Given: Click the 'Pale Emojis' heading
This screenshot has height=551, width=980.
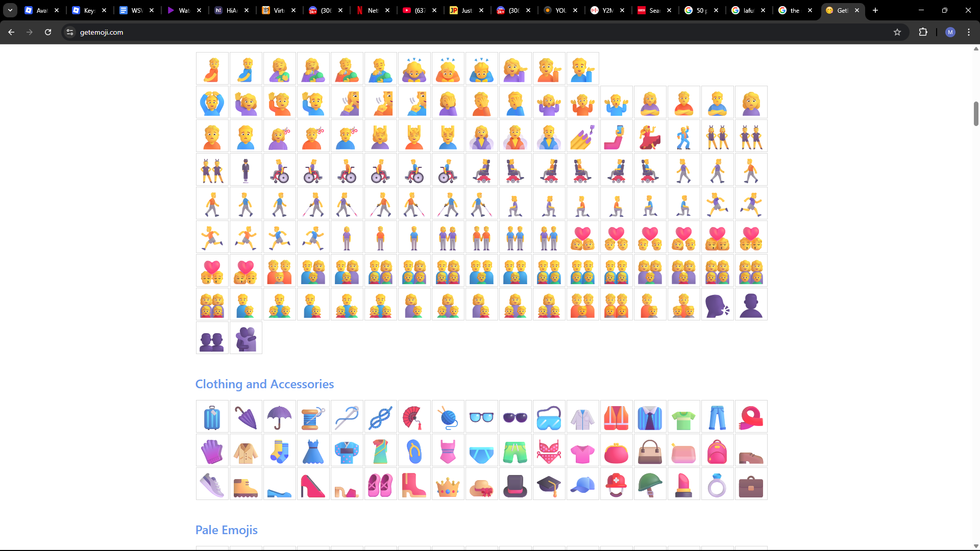Looking at the screenshot, I should point(227,530).
